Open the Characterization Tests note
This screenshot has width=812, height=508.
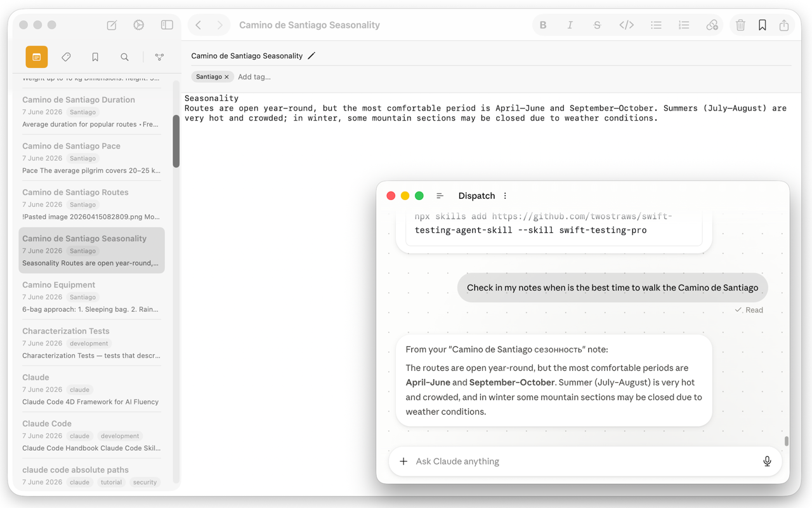pyautogui.click(x=91, y=344)
